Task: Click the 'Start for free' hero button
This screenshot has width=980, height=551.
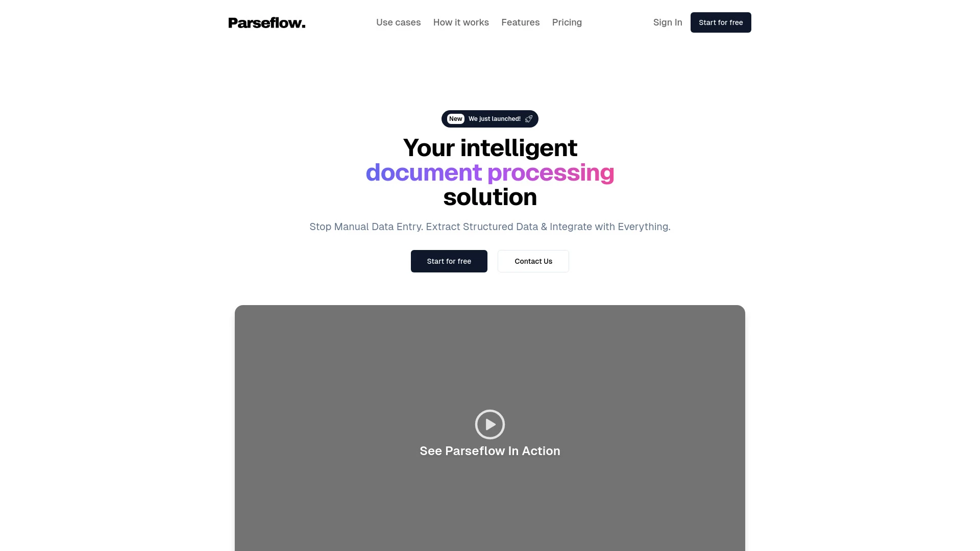Action: click(449, 261)
